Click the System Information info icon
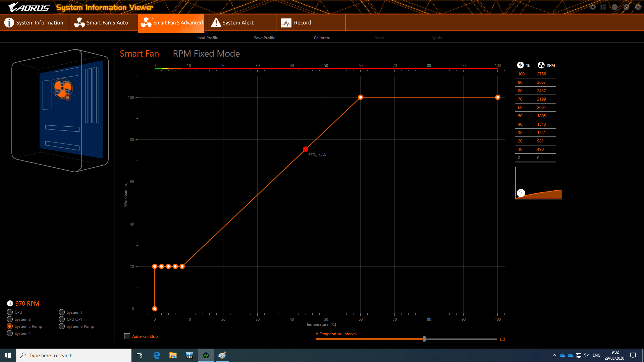Image resolution: width=644 pixels, height=362 pixels. 9,22
